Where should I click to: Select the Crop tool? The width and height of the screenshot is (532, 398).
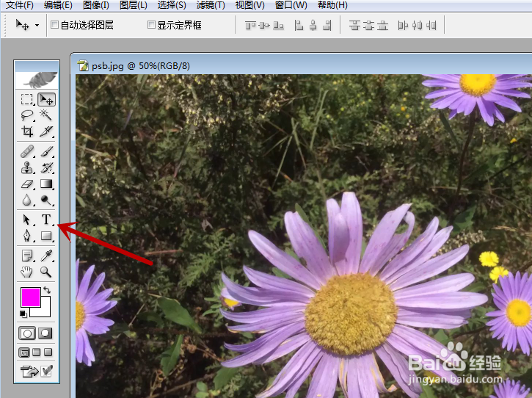pyautogui.click(x=27, y=131)
